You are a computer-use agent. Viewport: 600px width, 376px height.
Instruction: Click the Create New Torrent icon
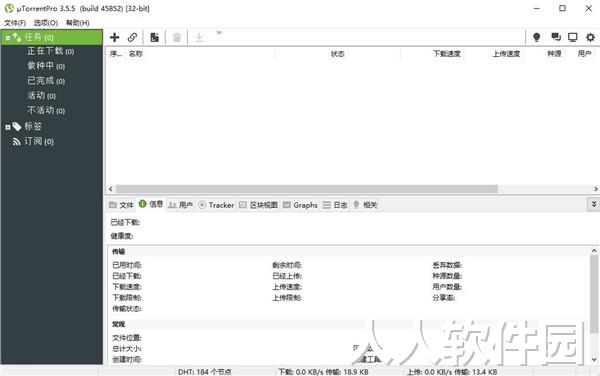[x=155, y=37]
